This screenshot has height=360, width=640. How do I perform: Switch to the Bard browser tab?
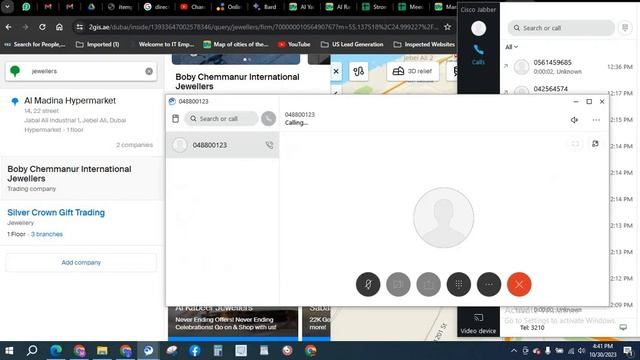pos(265,7)
